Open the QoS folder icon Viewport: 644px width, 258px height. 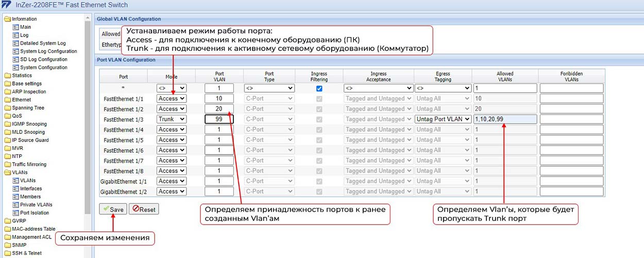[x=7, y=116]
